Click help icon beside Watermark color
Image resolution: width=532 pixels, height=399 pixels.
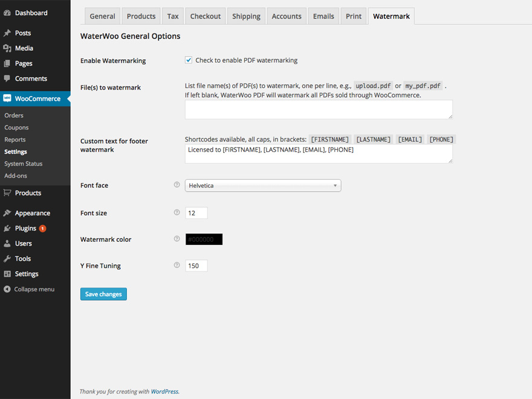coord(177,239)
